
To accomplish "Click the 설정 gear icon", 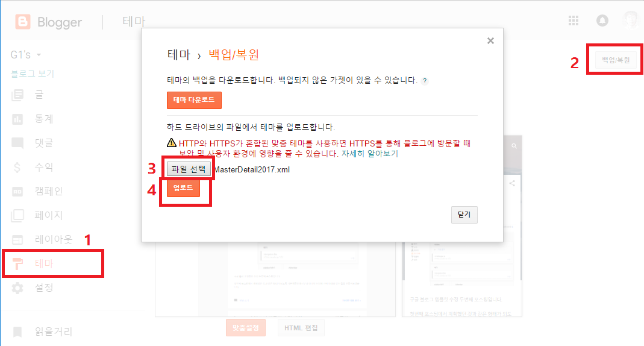I will (x=17, y=288).
